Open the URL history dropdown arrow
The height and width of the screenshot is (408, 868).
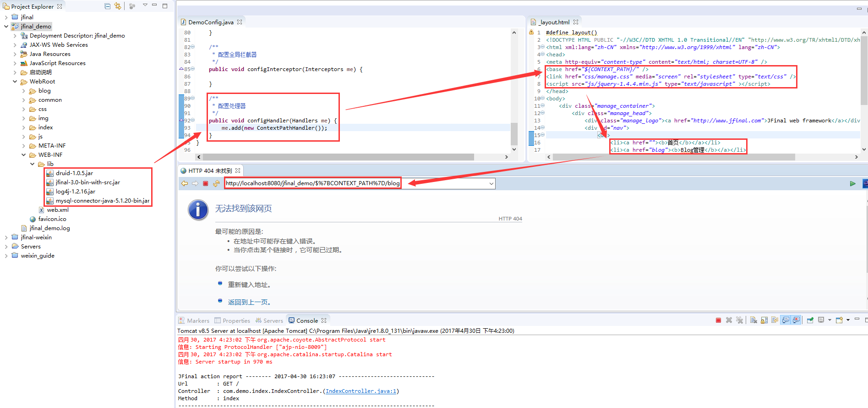tap(491, 184)
